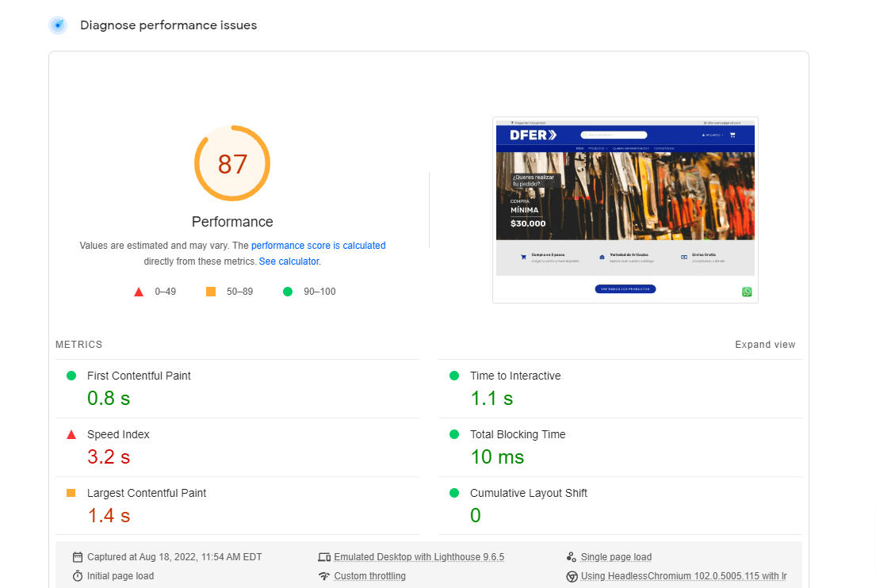The height and width of the screenshot is (588, 876).
Task: Click the Chrome icon beside Using HeadlessChromium
Action: 572,576
